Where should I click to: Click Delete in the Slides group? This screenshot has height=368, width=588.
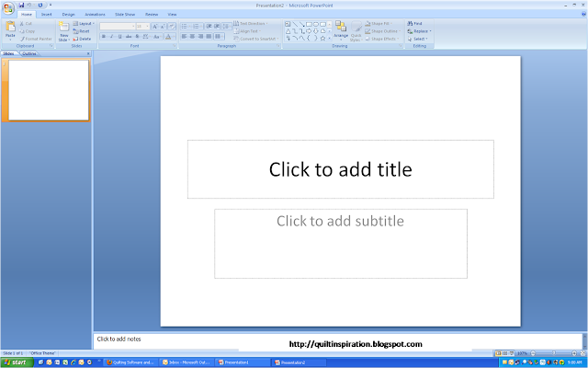point(82,39)
